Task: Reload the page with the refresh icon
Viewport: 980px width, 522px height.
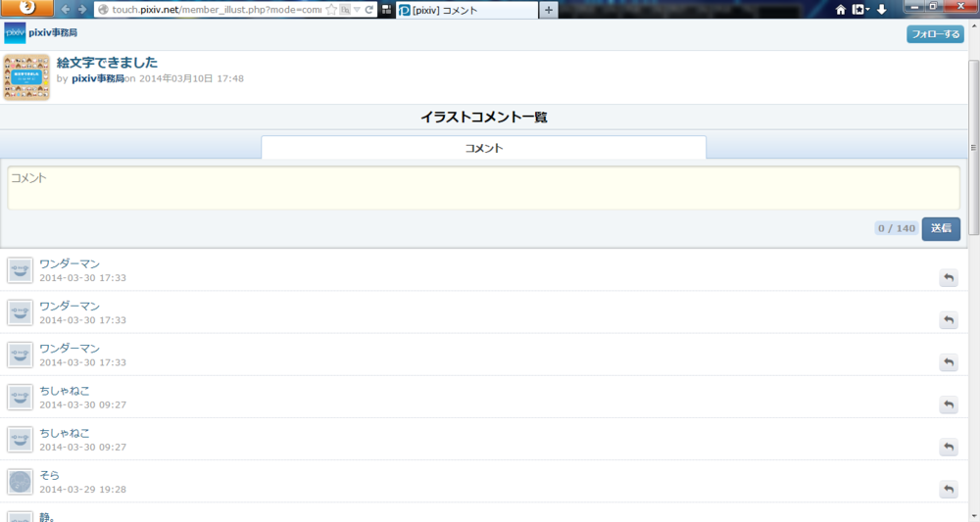Action: pyautogui.click(x=368, y=10)
